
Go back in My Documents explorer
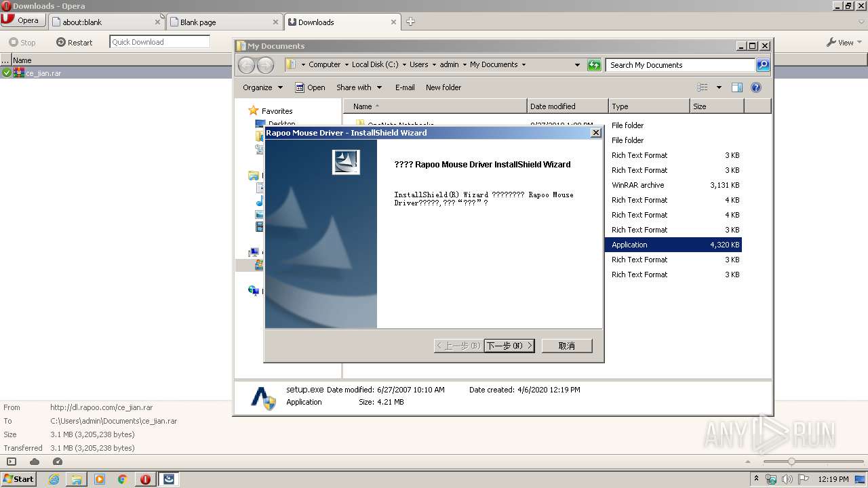click(x=246, y=65)
